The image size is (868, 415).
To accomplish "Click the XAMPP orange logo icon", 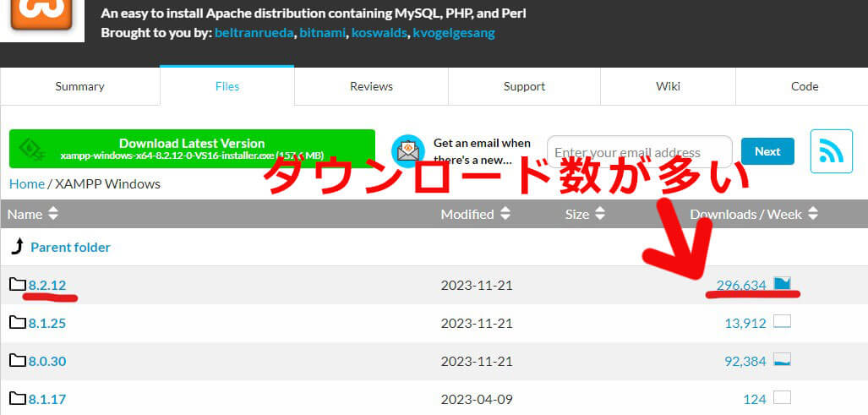I will (x=41, y=14).
